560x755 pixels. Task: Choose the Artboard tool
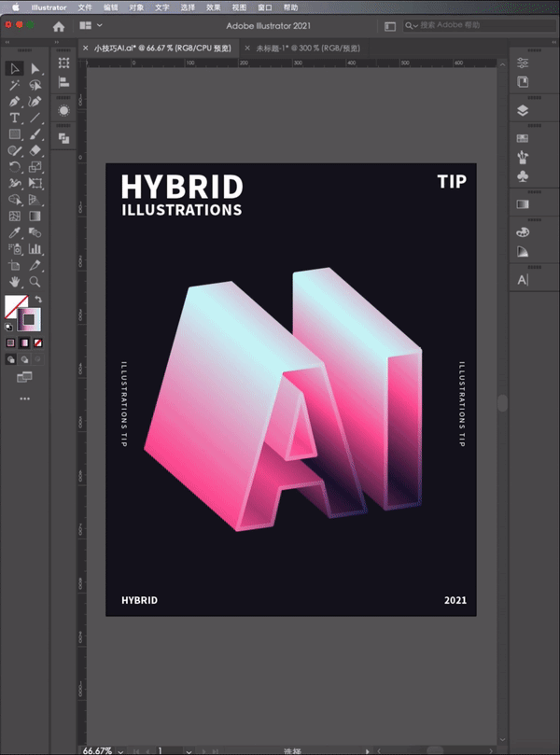[x=14, y=265]
